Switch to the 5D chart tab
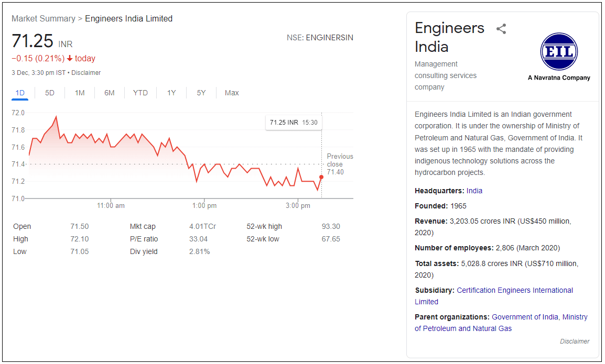The image size is (605, 364). 50,93
